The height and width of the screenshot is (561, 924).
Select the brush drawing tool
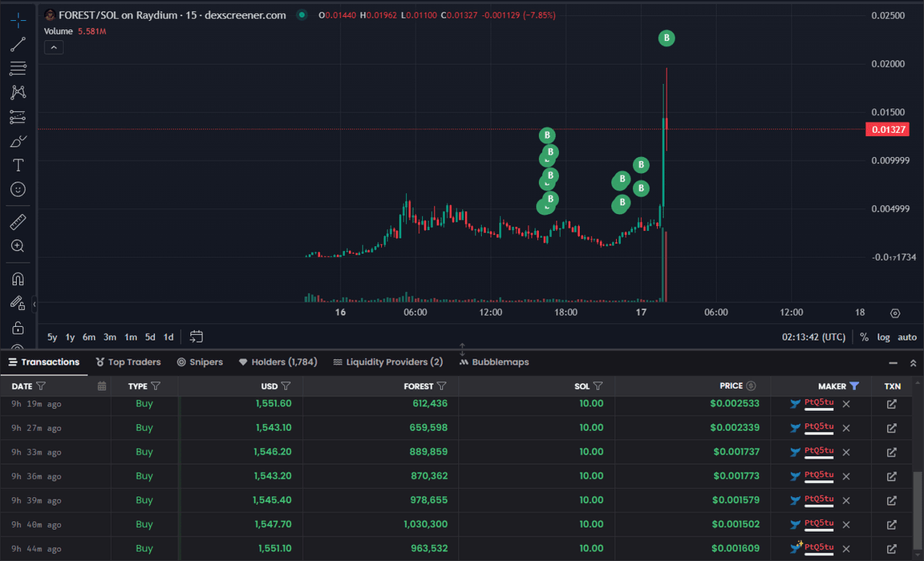[x=18, y=141]
